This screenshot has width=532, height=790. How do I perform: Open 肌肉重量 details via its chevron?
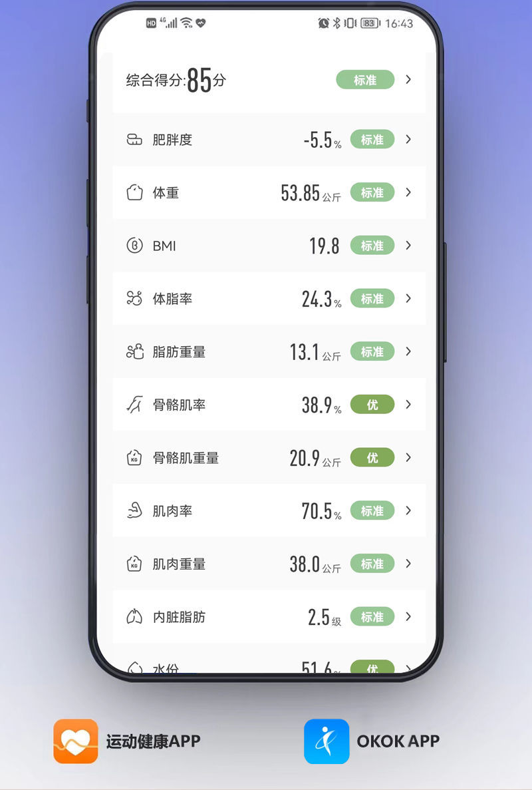(x=408, y=564)
